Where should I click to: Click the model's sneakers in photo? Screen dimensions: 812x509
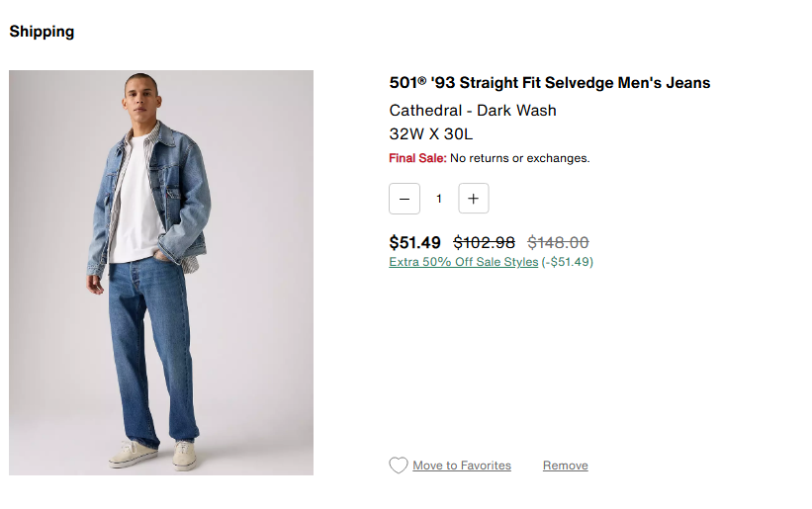click(148, 455)
